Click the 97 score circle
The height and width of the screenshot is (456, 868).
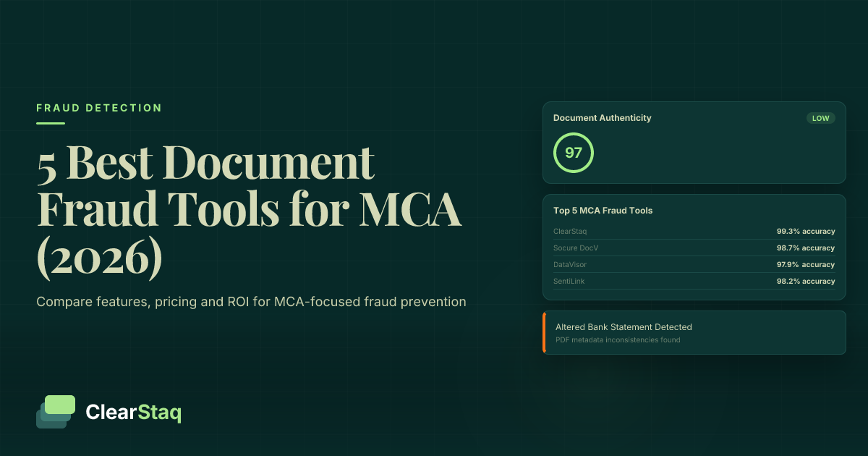click(x=573, y=153)
